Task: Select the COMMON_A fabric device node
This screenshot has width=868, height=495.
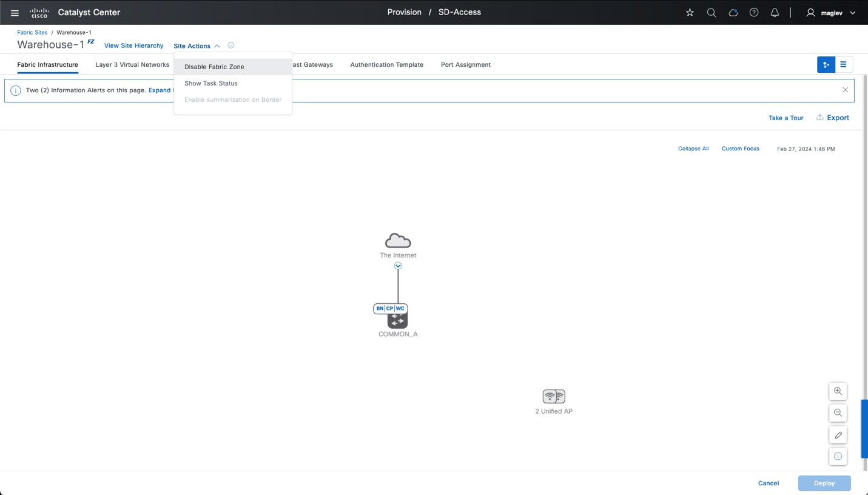Action: click(397, 320)
